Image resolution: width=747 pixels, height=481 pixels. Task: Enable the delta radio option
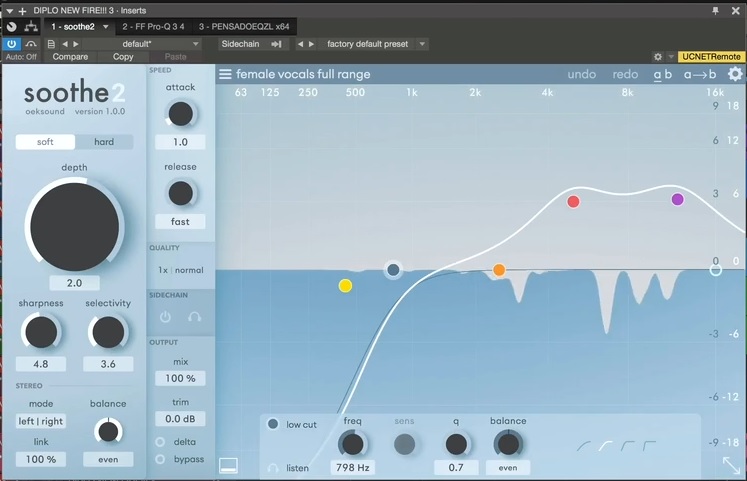click(x=160, y=442)
